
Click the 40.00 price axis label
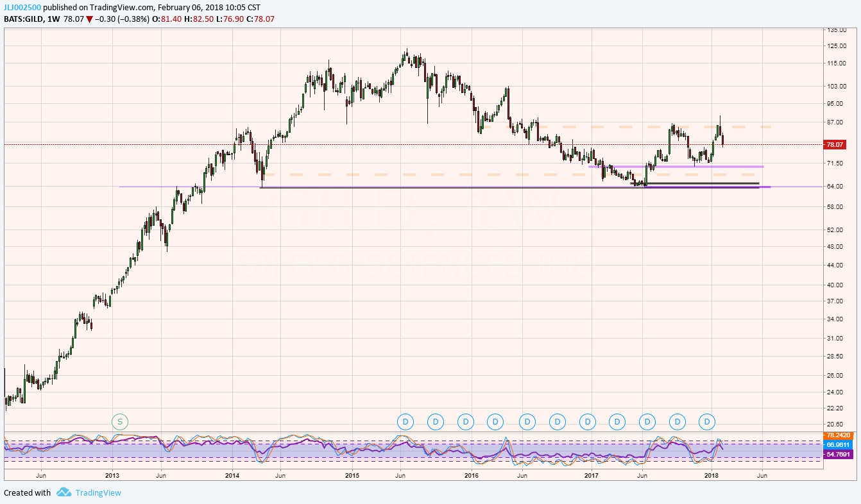point(836,285)
